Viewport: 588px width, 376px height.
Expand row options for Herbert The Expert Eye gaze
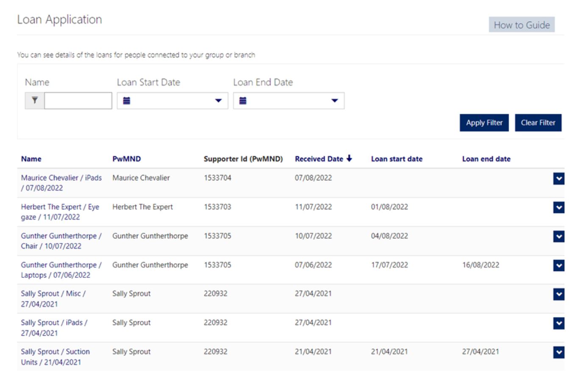click(x=559, y=207)
